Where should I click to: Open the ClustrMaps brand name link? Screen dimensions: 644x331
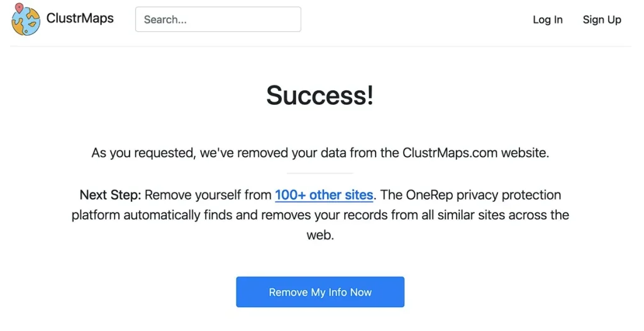click(x=80, y=18)
